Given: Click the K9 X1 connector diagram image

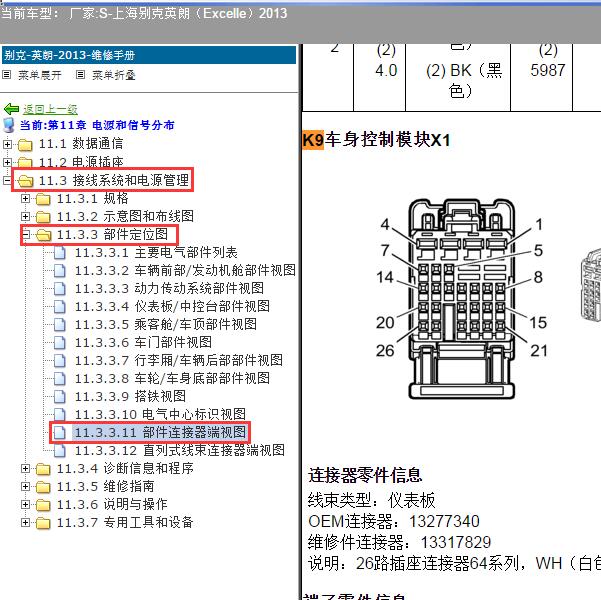Looking at the screenshot, I should [x=462, y=299].
